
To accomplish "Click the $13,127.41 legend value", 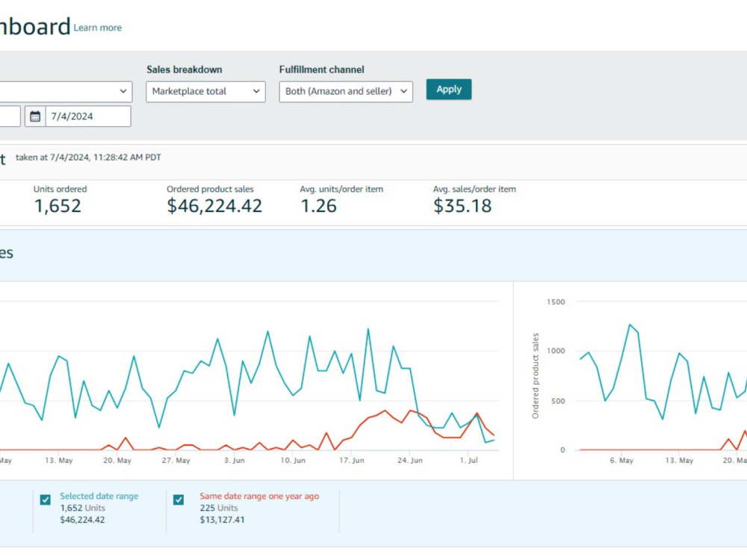I will tap(222, 520).
